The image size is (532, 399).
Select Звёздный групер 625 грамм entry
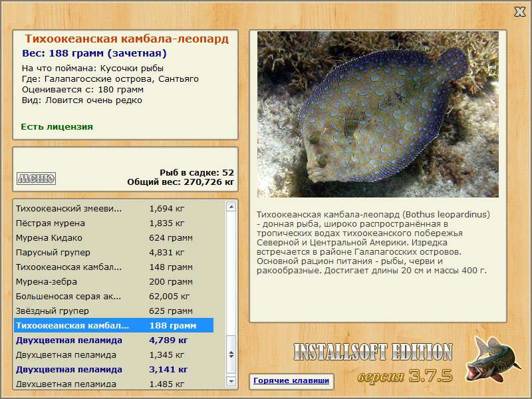[x=114, y=311]
